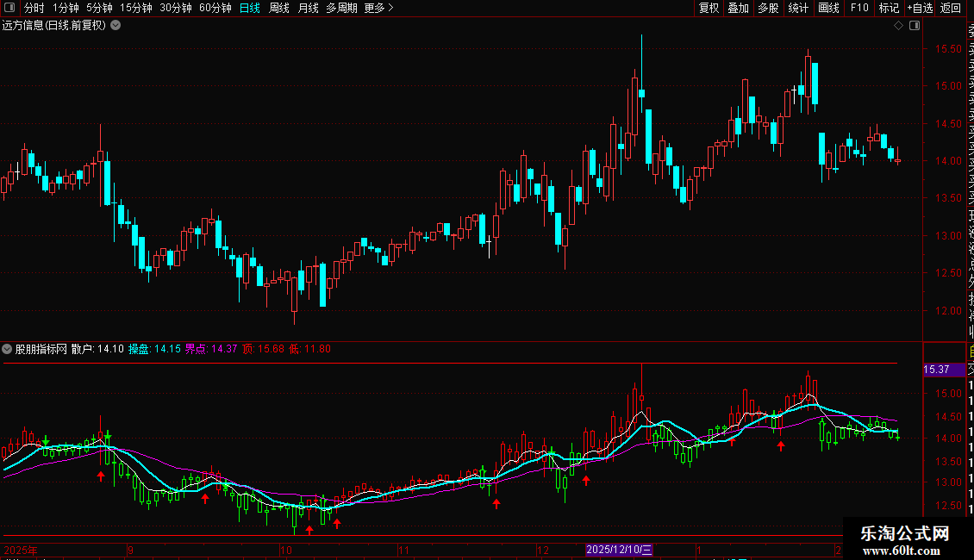Click the 2025/12/10/三 date marker

(620, 550)
